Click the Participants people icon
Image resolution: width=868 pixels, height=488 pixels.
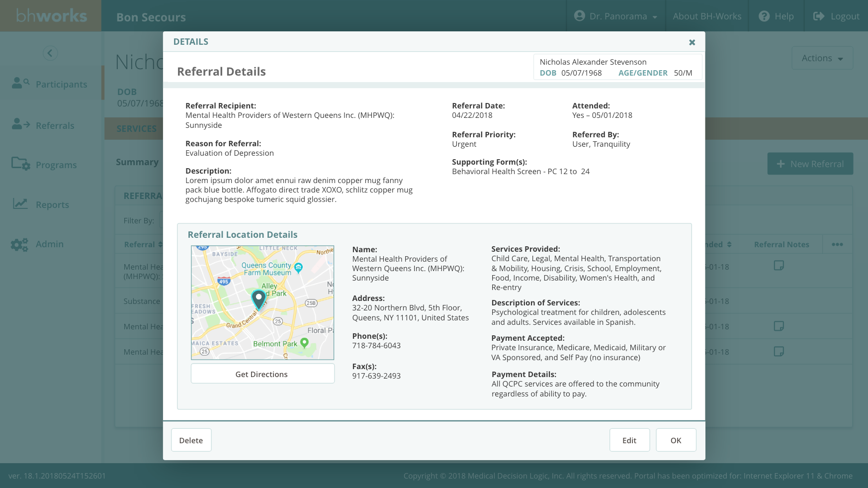click(x=20, y=83)
